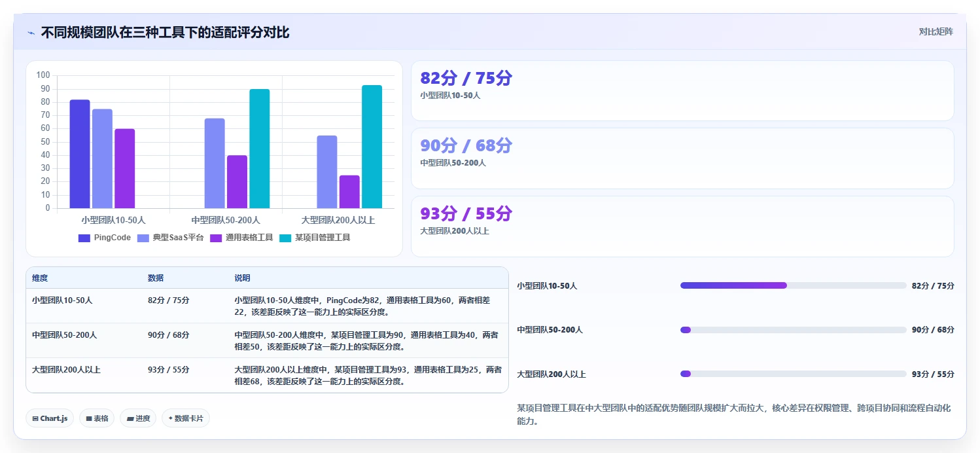Image resolution: width=980 pixels, height=453 pixels.
Task: Click the 典型SaaS平台 bar for 中型团队50-200人
Action: click(215, 163)
